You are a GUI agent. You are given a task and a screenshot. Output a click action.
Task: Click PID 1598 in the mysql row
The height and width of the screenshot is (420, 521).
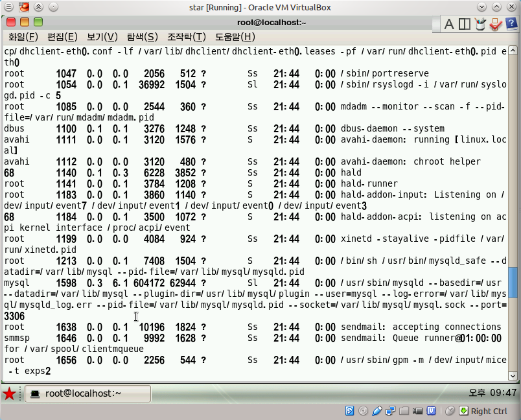66,283
